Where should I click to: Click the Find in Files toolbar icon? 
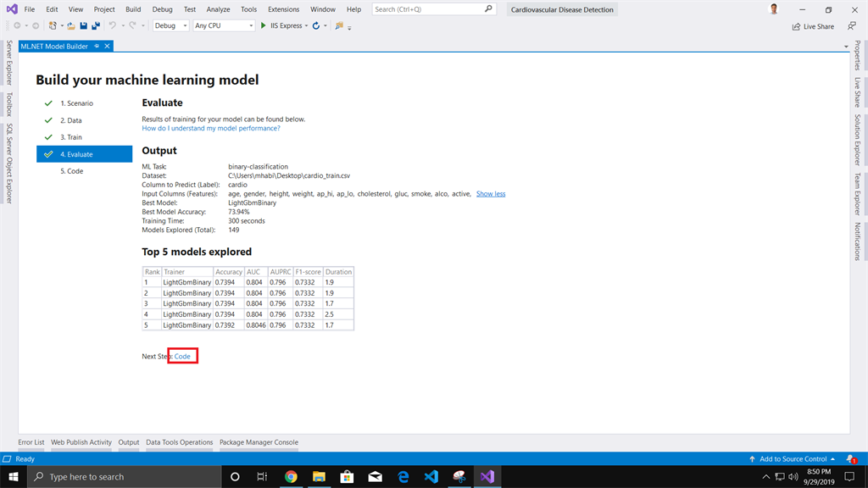click(339, 25)
